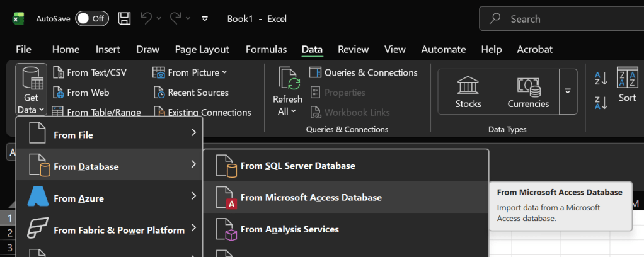Click Recent Sources icon
644x257 pixels.
(159, 93)
